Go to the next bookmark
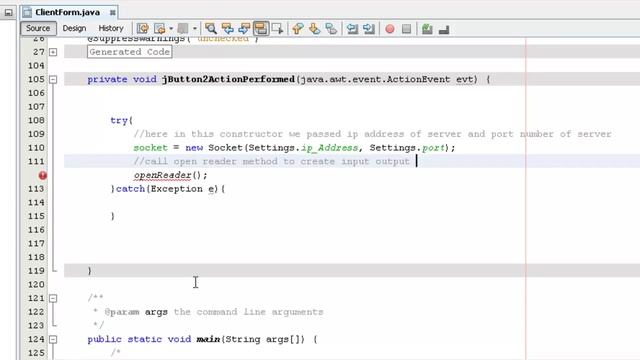Viewport: 640px width, 360px height. tap(314, 29)
